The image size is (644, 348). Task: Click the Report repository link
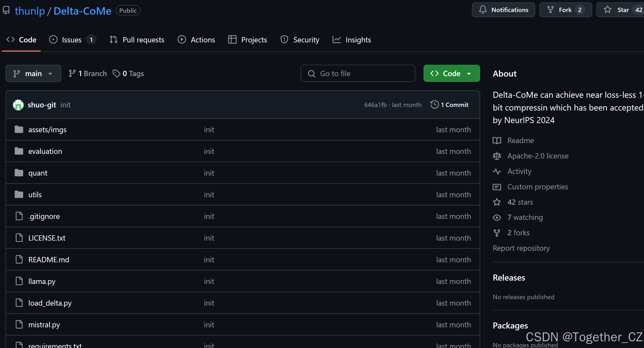[521, 248]
